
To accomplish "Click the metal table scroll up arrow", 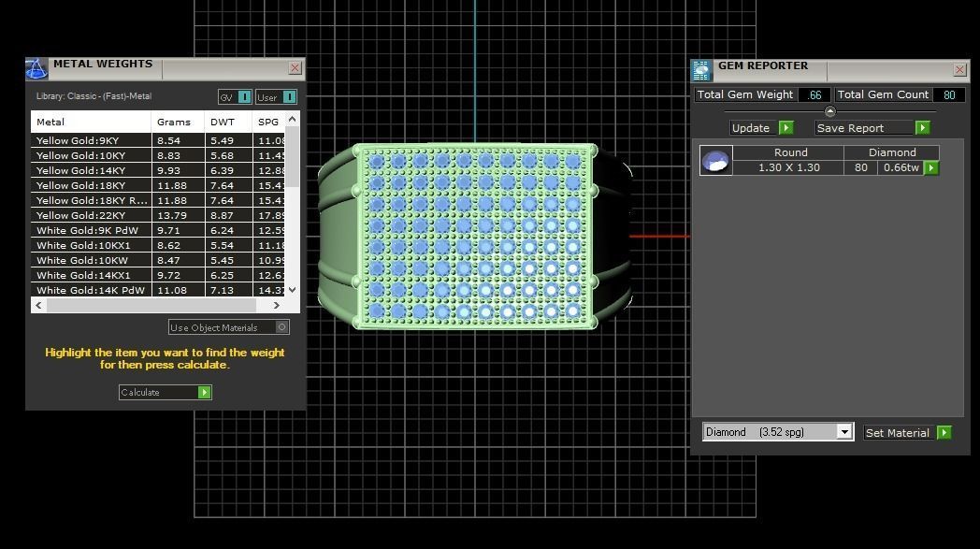I will [x=292, y=119].
